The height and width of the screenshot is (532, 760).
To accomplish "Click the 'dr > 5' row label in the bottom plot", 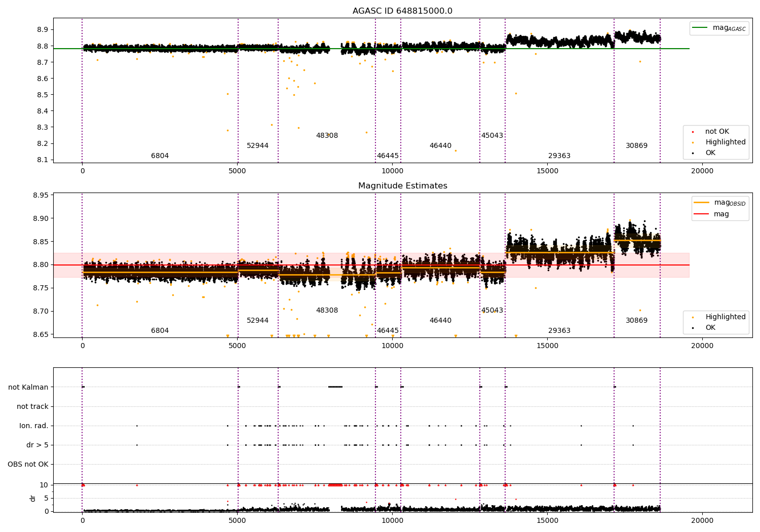I will pyautogui.click(x=37, y=445).
